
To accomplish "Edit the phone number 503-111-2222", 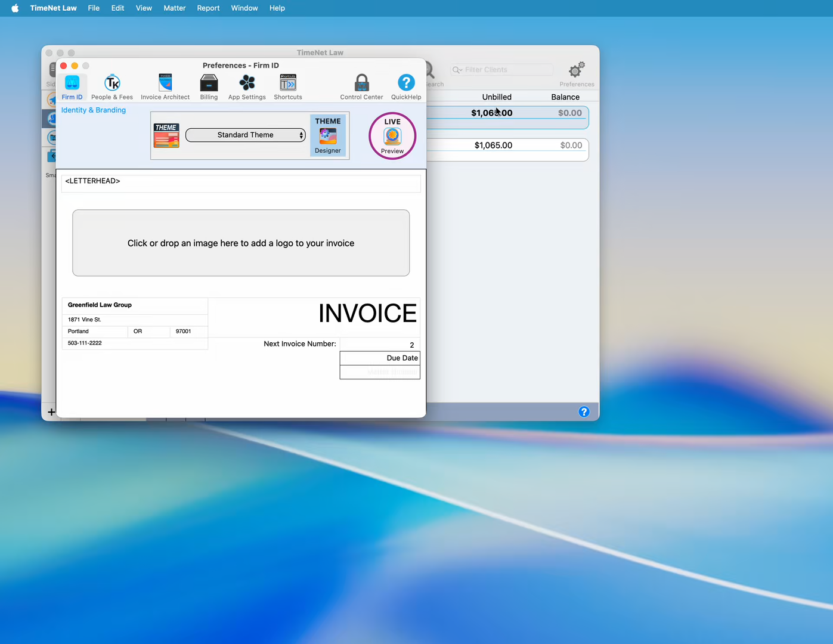I will [135, 343].
